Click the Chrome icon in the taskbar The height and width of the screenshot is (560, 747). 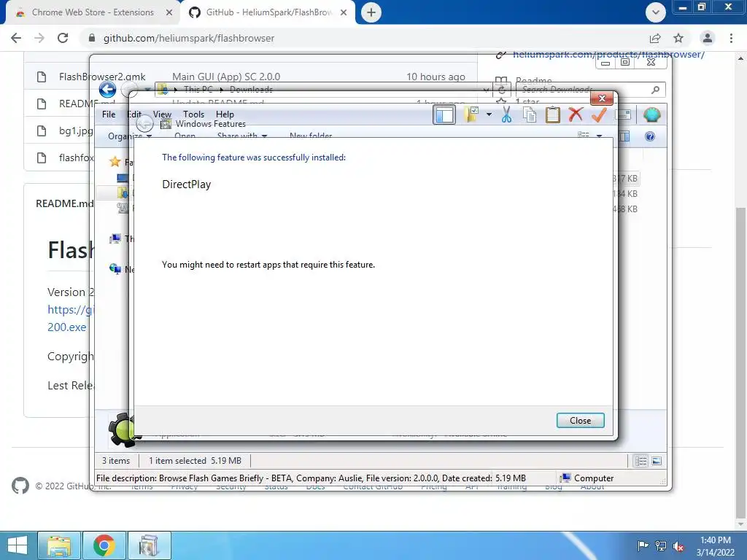click(104, 545)
